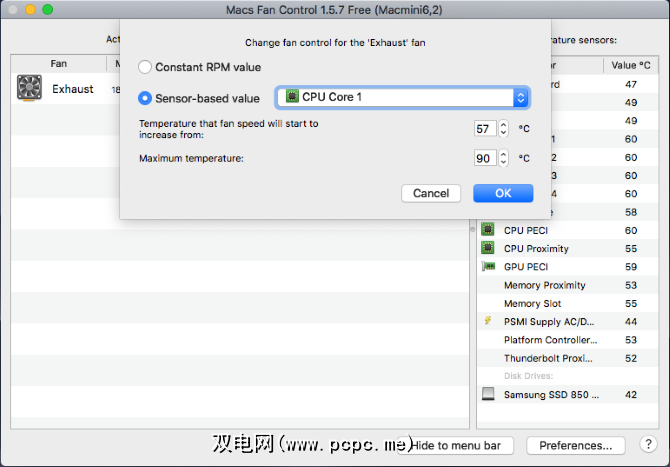Viewport: 670px width, 467px height.
Task: Open the help question mark button
Action: pyautogui.click(x=648, y=444)
